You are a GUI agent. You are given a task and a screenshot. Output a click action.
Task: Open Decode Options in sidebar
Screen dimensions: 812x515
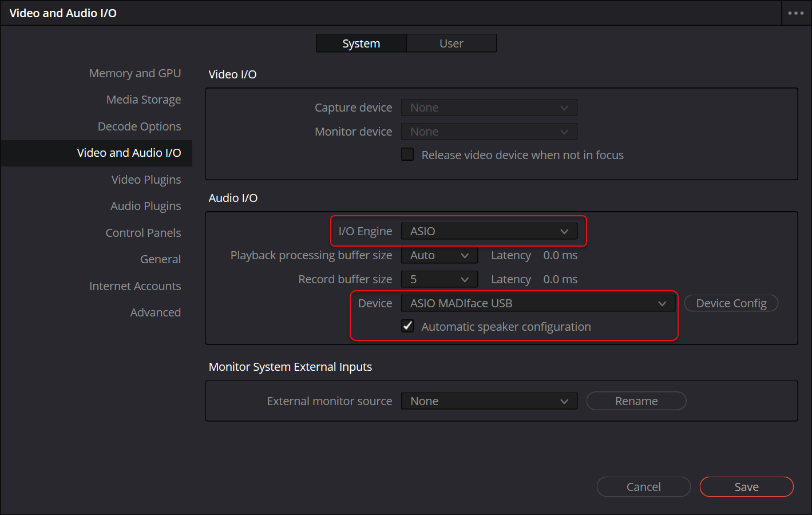point(139,126)
